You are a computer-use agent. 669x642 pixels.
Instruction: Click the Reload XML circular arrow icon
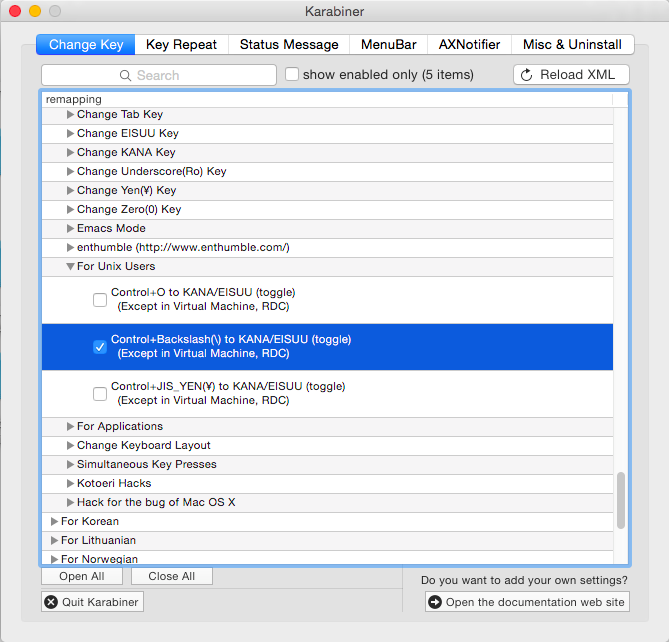(526, 75)
